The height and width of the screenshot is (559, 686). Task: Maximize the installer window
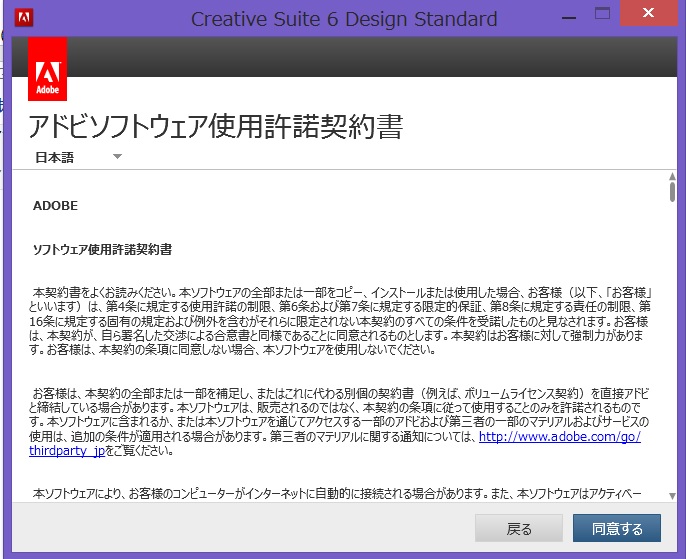point(602,14)
